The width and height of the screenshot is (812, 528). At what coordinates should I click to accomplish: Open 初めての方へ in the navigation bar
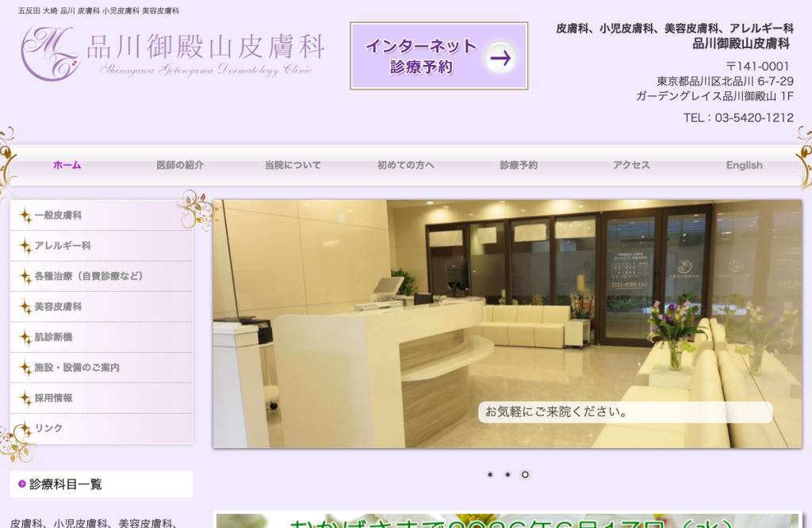click(x=405, y=165)
